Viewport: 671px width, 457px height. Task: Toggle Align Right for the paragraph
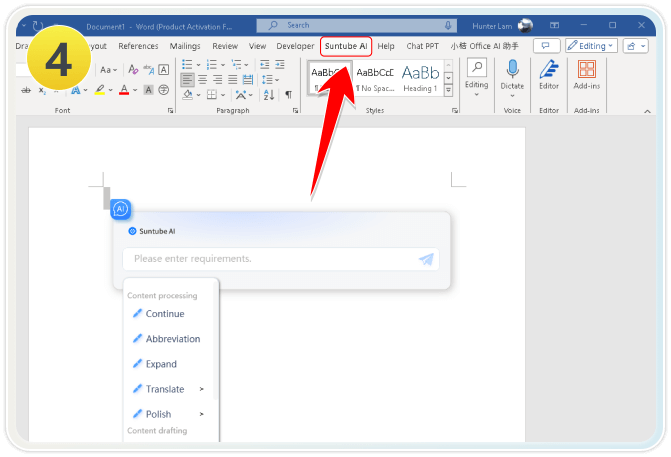(x=217, y=80)
